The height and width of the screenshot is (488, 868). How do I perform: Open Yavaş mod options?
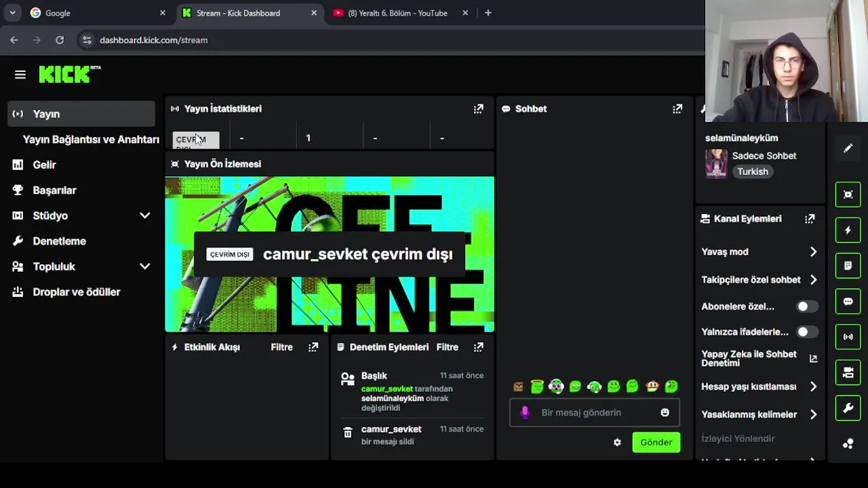(759, 251)
